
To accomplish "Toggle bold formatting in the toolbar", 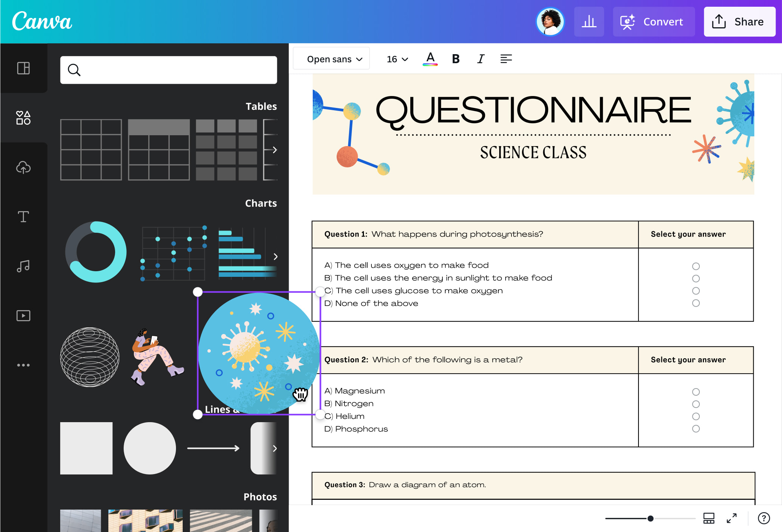I will [455, 59].
